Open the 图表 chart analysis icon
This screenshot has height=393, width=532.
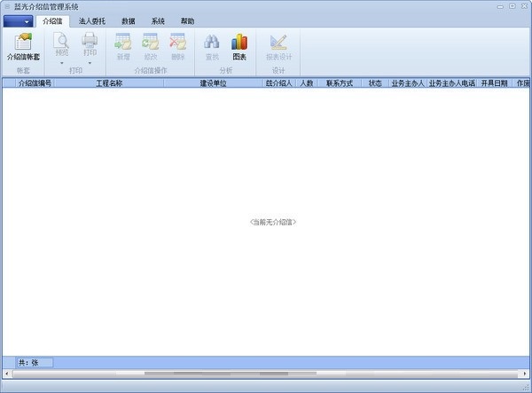pyautogui.click(x=239, y=42)
